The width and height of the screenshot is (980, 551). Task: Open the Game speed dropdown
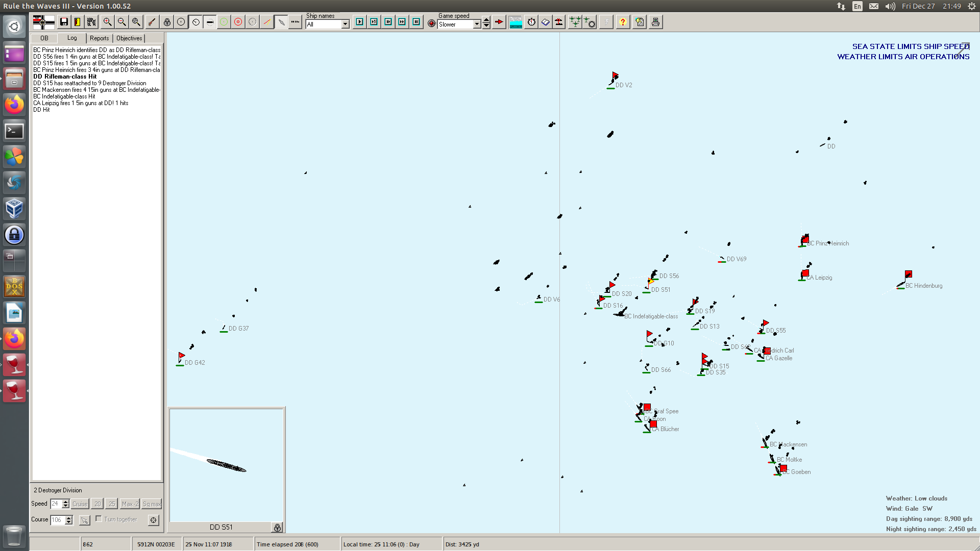click(477, 24)
